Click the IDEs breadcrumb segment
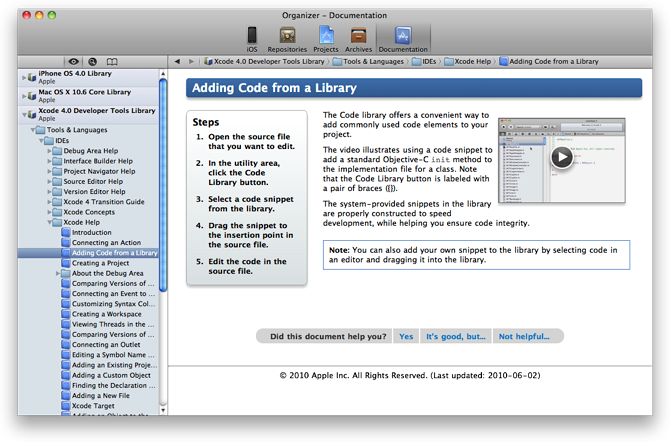 pyautogui.click(x=424, y=62)
